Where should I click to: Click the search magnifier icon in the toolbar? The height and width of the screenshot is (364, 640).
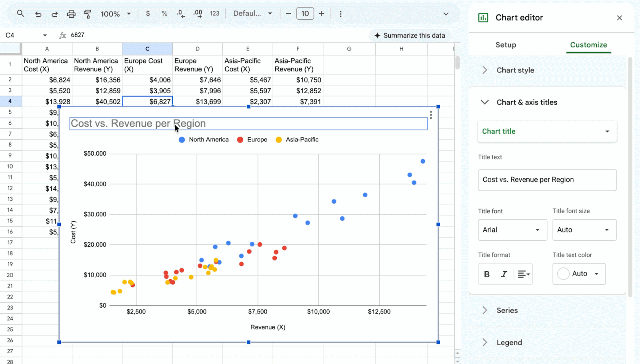tap(20, 14)
